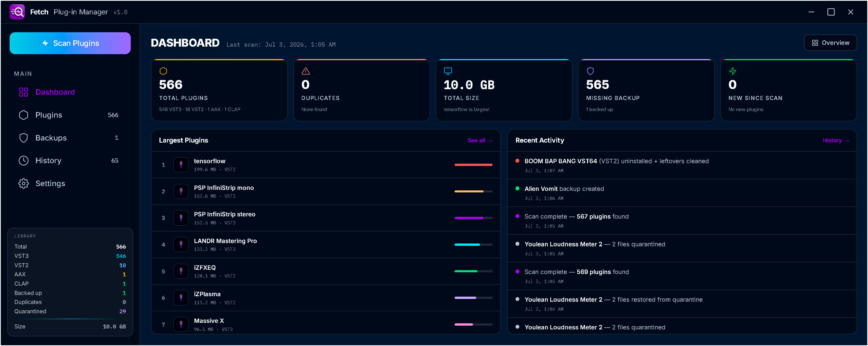
Task: Select the Alien Vomit backup created entry
Action: [682, 193]
